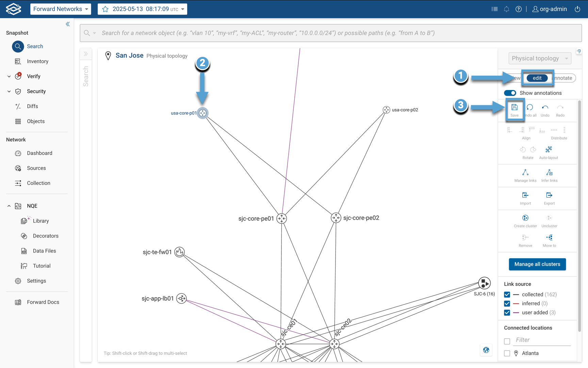Screen dimensions: 588x368
Task: Check the Atlanta location checkbox
Action: pos(507,353)
